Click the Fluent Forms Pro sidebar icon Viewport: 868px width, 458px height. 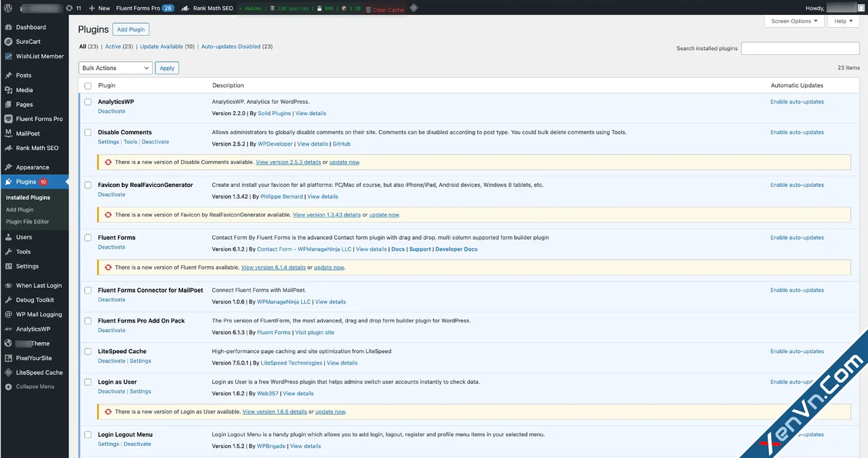[8, 119]
